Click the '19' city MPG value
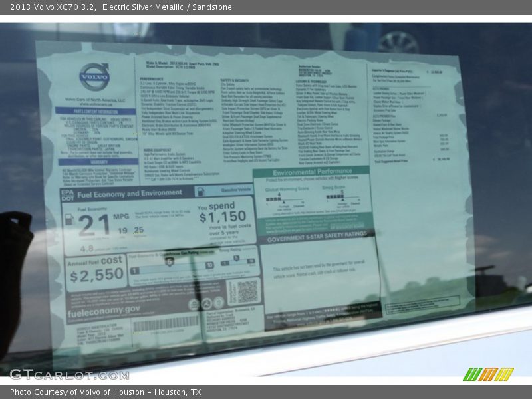This screenshot has height=399, width=532. pyautogui.click(x=122, y=231)
